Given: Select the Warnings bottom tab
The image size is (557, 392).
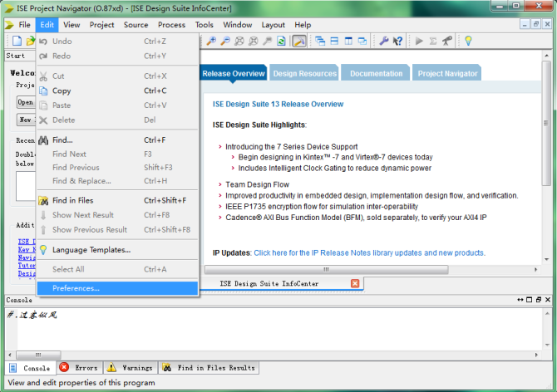Looking at the screenshot, I should pyautogui.click(x=131, y=368).
